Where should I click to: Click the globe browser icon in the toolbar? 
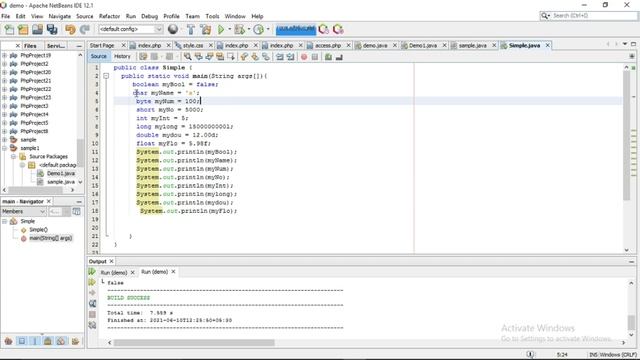click(173, 29)
